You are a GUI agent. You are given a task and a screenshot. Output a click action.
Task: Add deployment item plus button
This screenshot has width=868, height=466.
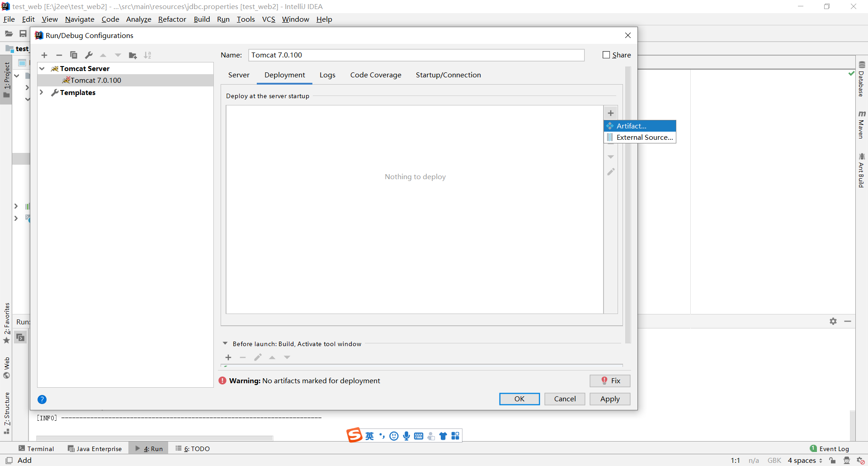(611, 113)
